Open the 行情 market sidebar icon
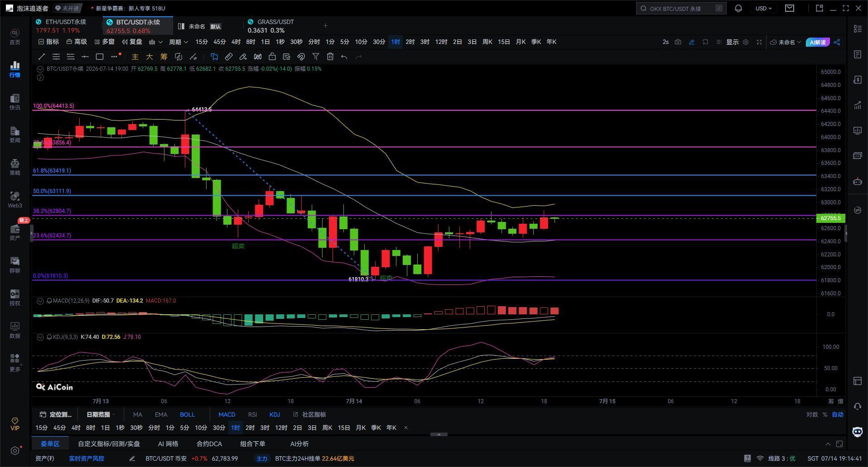 15,69
